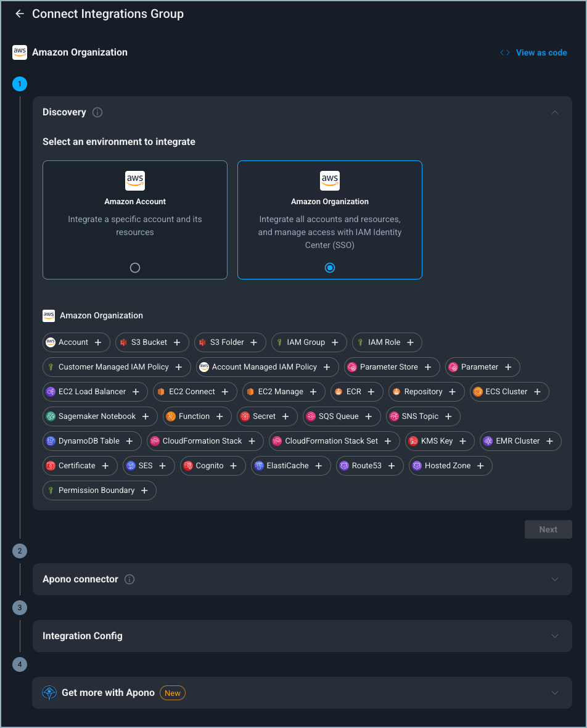Screen dimensions: 587x728
Task: Click step 2 number marker
Action: [x=20, y=551]
